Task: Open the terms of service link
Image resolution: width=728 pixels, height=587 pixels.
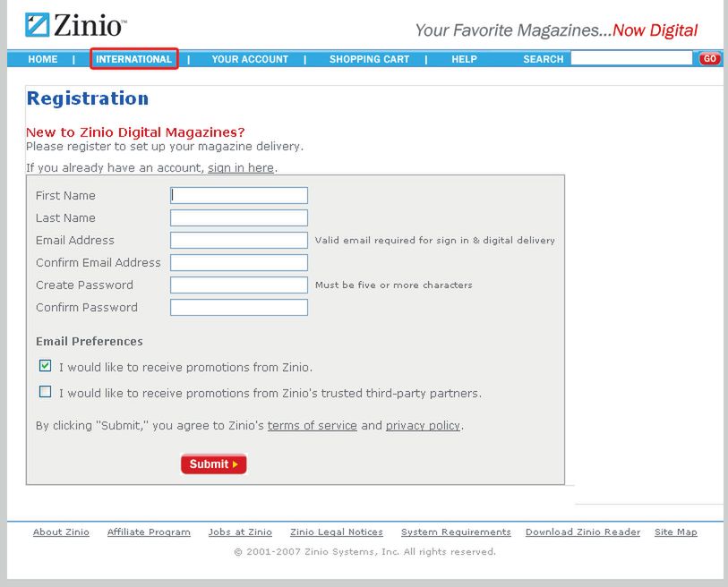Action: (312, 426)
